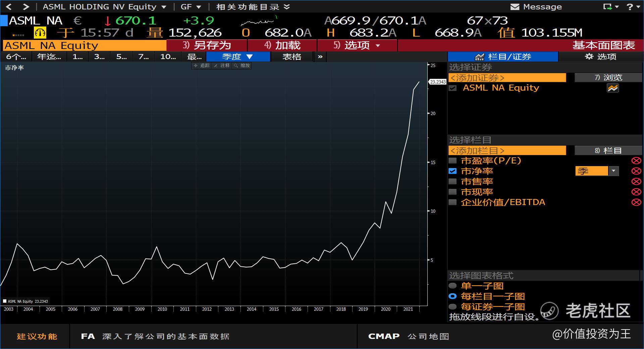This screenshot has width=644, height=349.
Task: Switch to the 表格 table tab
Action: [291, 57]
